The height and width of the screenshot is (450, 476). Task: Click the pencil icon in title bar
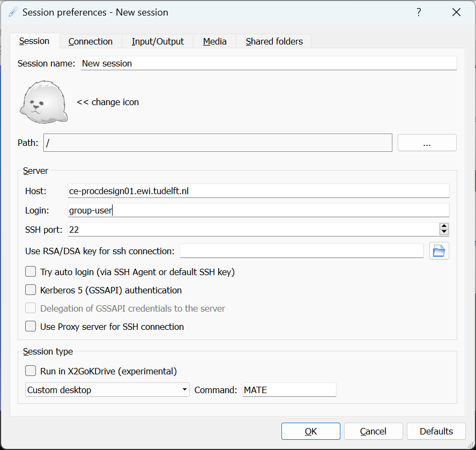tap(13, 12)
